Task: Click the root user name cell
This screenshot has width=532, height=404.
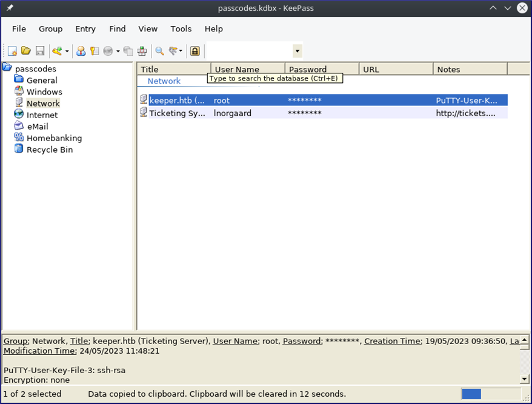Action: pos(222,101)
